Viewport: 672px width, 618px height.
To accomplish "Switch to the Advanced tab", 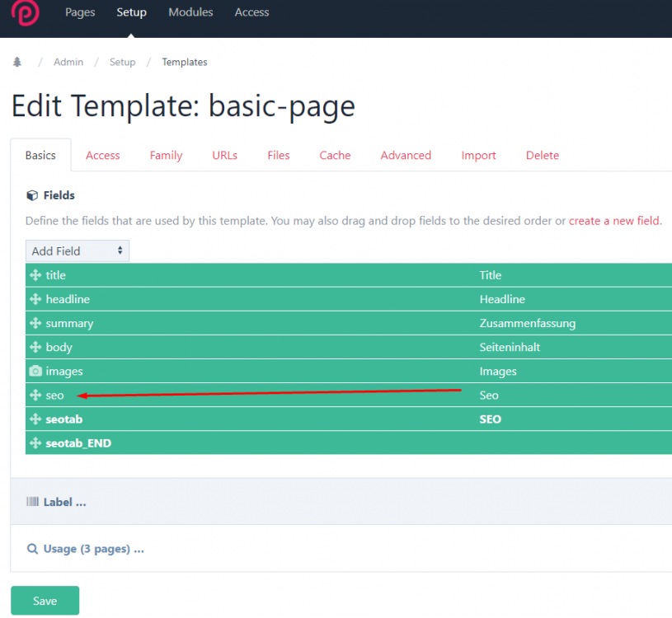I will tap(406, 156).
